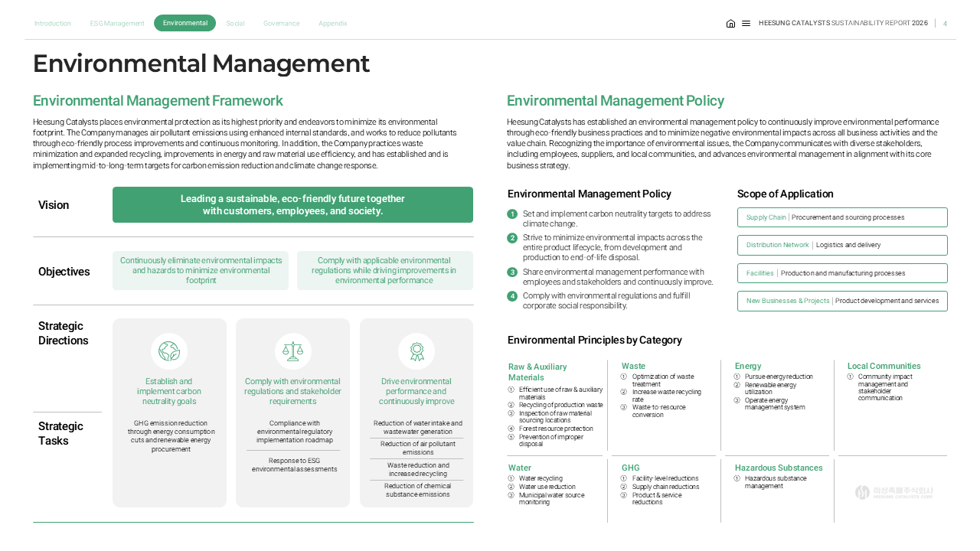Image resolution: width=980 pixels, height=551 pixels.
Task: Click the 'Establish and implement carbon neutrality goals' text
Action: pyautogui.click(x=169, y=391)
